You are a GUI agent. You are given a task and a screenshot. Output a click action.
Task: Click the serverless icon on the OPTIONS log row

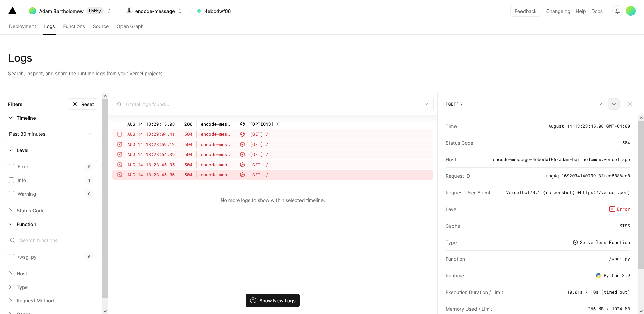(x=242, y=124)
